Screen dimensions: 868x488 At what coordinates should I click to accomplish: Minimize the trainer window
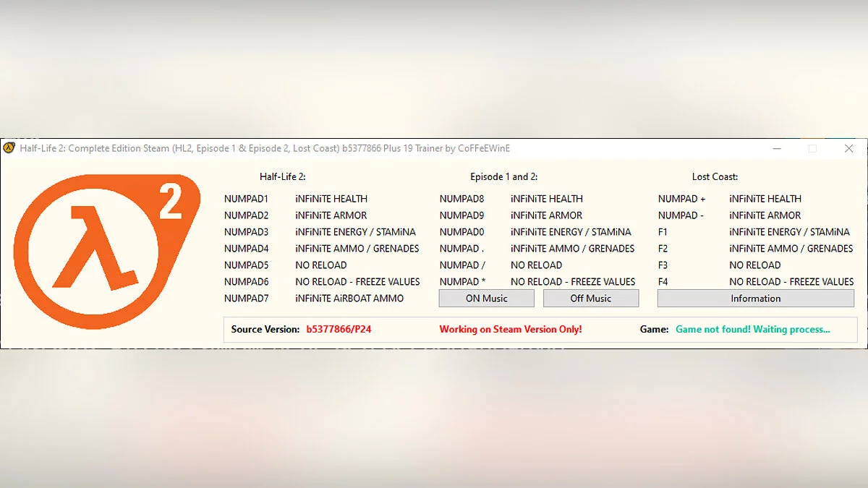coord(776,148)
